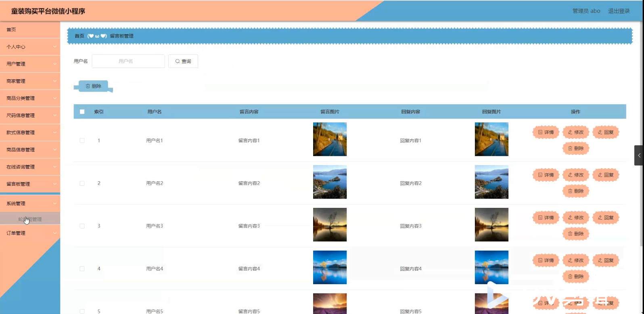Click 回复 for 用户名3 row

tap(606, 218)
